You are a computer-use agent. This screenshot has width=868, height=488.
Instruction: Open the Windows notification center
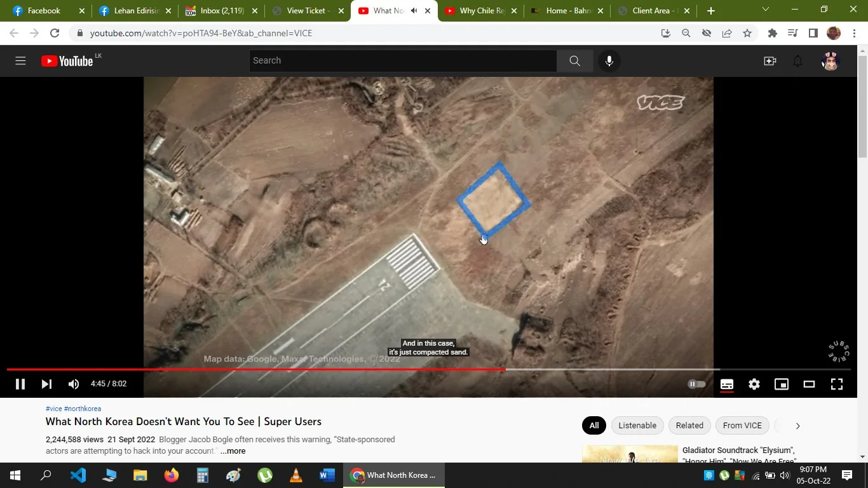tap(847, 475)
